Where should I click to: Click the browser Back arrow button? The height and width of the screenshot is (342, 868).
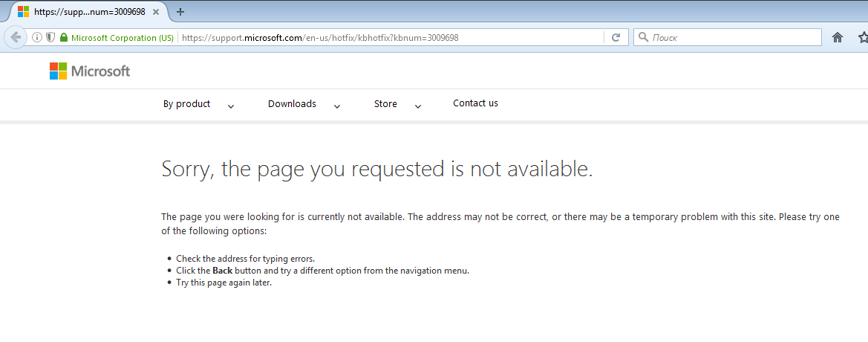[16, 37]
